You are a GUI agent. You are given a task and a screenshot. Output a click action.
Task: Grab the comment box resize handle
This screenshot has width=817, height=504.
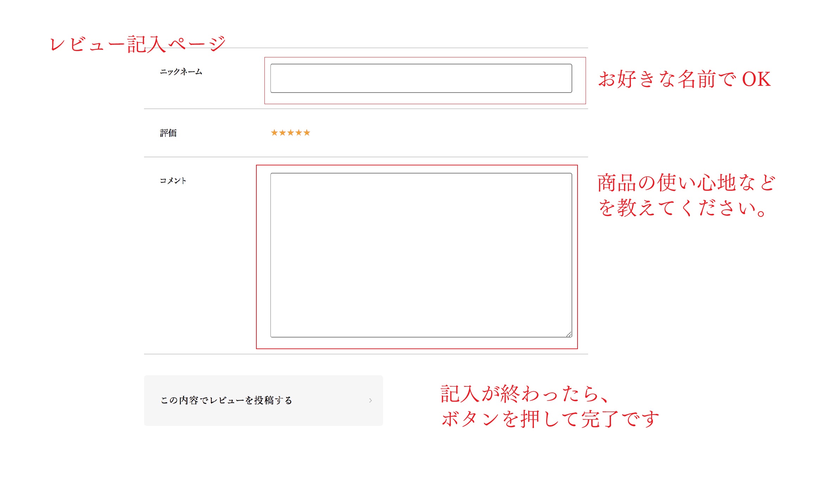569,334
